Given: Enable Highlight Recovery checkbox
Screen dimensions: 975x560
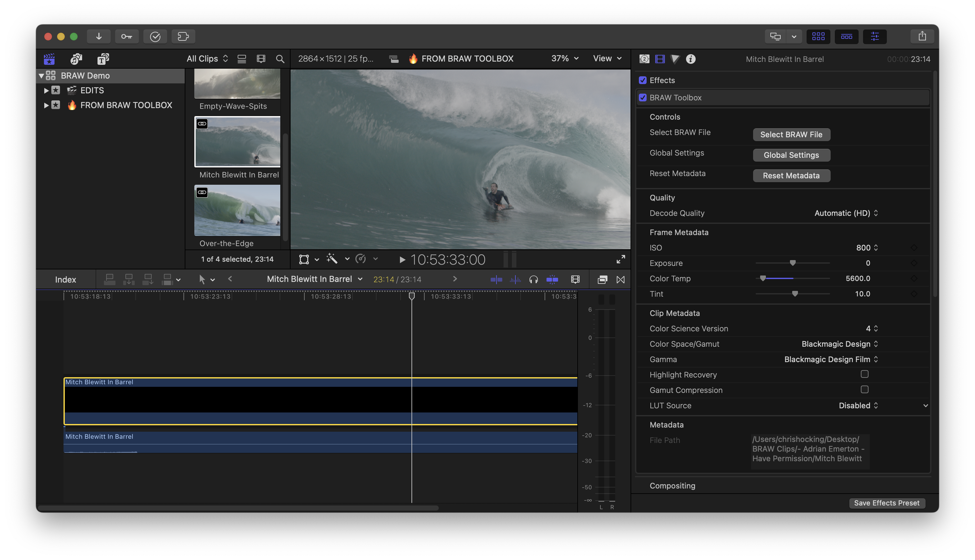Looking at the screenshot, I should coord(864,374).
